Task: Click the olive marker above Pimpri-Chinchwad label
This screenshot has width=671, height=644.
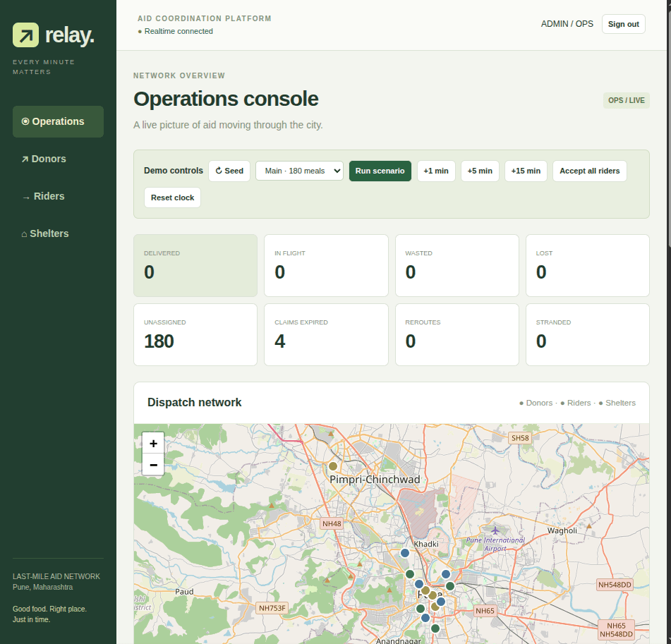Action: [333, 466]
